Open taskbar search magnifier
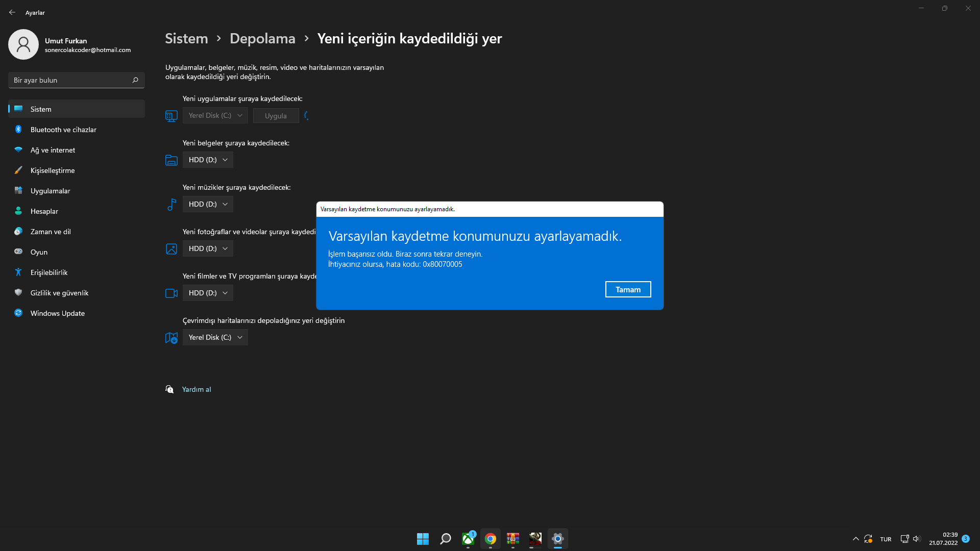The width and height of the screenshot is (980, 551). pos(445,539)
